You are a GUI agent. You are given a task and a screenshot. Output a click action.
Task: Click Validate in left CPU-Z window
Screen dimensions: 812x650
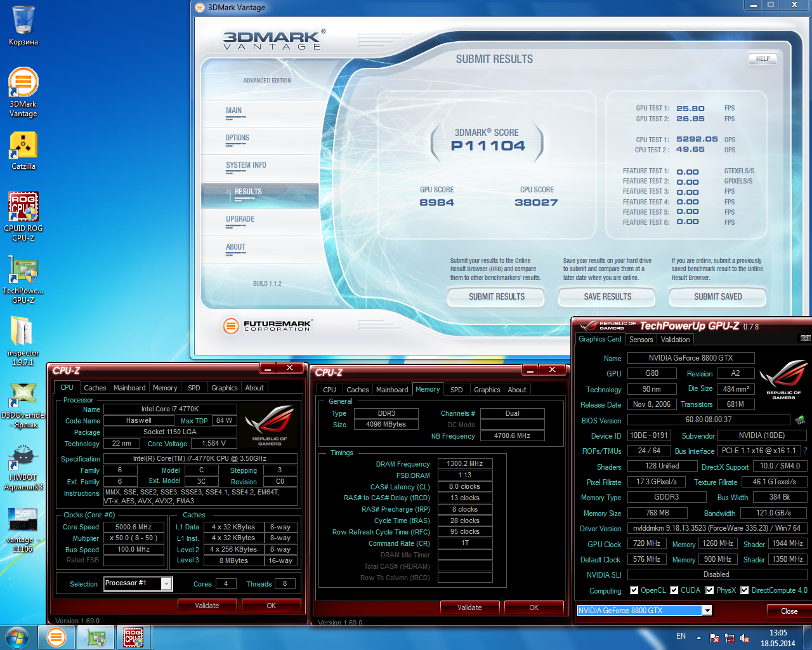207,606
